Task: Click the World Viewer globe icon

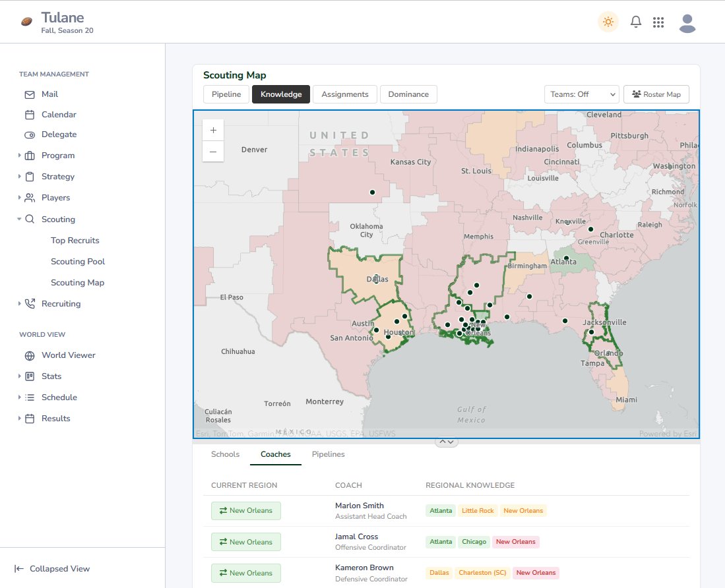Action: coord(30,356)
